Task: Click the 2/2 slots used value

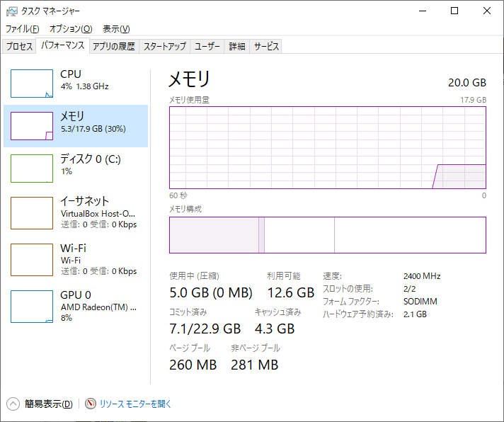Action: [x=409, y=289]
